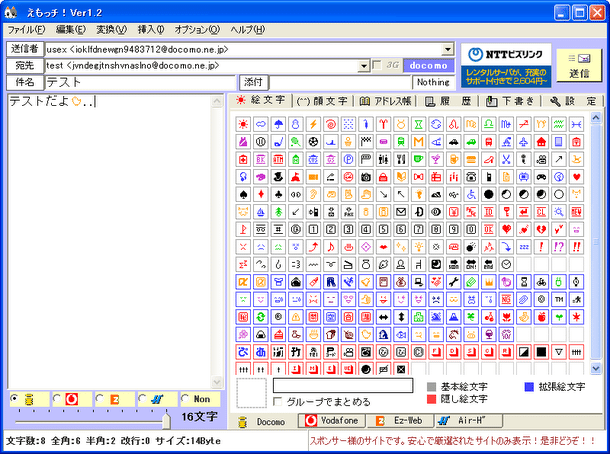Image resolution: width=610 pixels, height=454 pixels.
Task: Open the 編集 menu
Action: 71,30
